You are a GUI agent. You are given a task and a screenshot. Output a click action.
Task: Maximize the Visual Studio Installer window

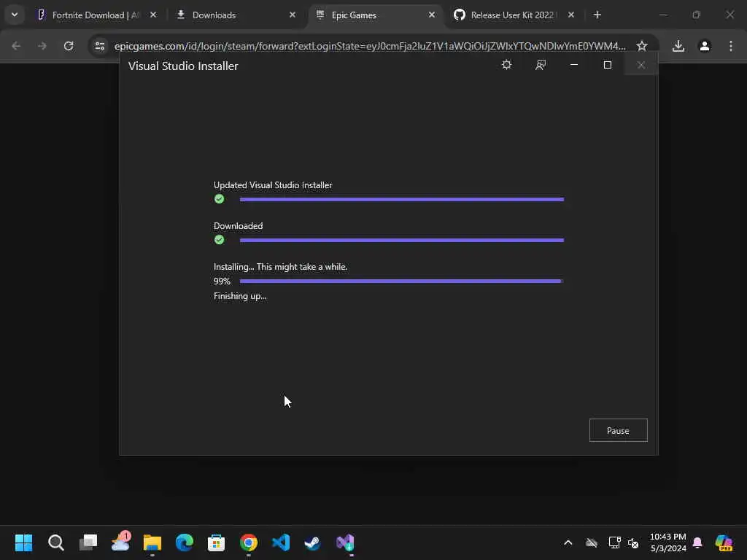pyautogui.click(x=608, y=65)
